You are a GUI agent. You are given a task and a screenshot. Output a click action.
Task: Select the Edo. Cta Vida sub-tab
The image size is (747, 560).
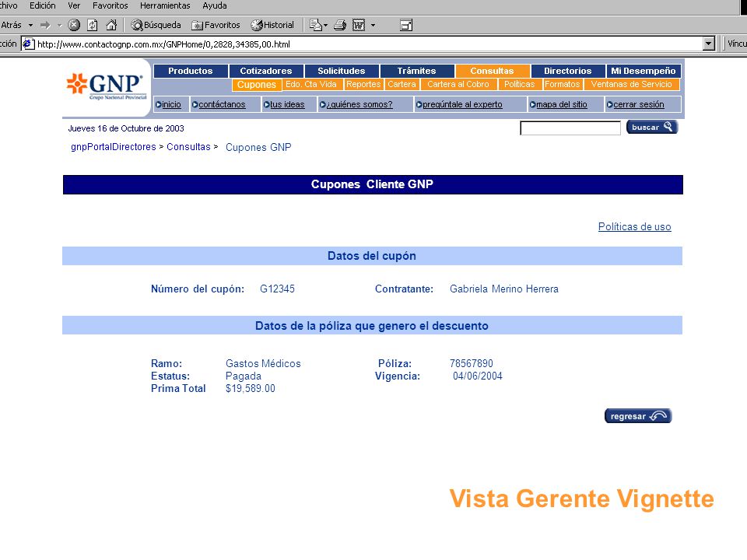pyautogui.click(x=311, y=84)
